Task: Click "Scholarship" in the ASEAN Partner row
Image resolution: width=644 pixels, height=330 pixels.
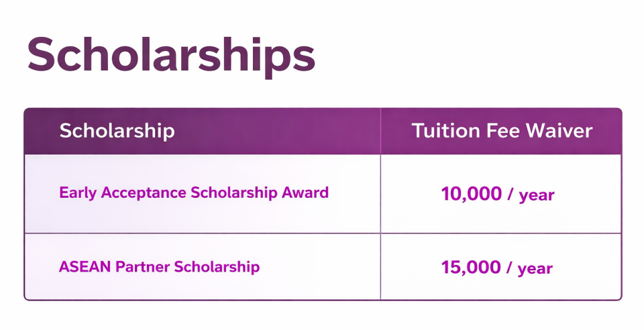Action: pos(217,267)
